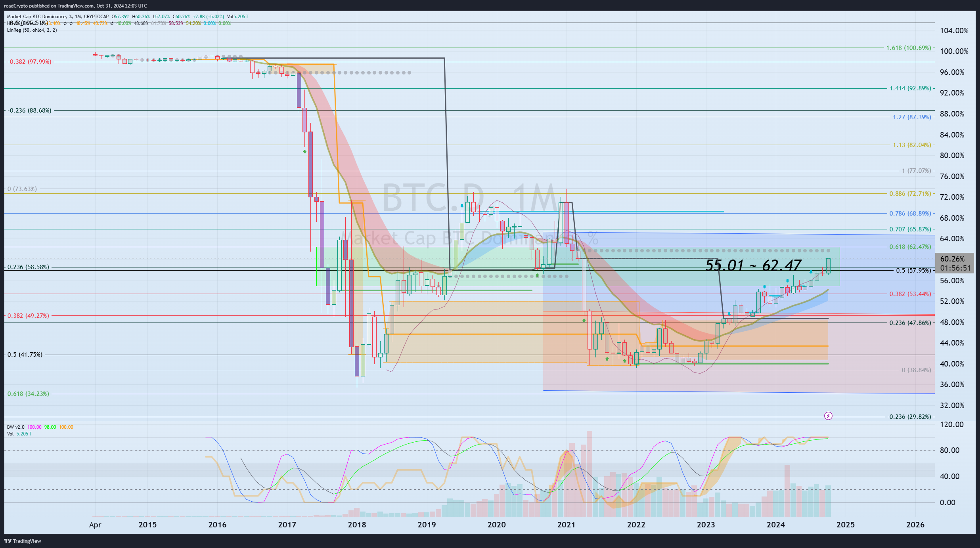Click the '1.13 (82.04%)' Fibonacci label
The height and width of the screenshot is (548, 980).
[912, 145]
